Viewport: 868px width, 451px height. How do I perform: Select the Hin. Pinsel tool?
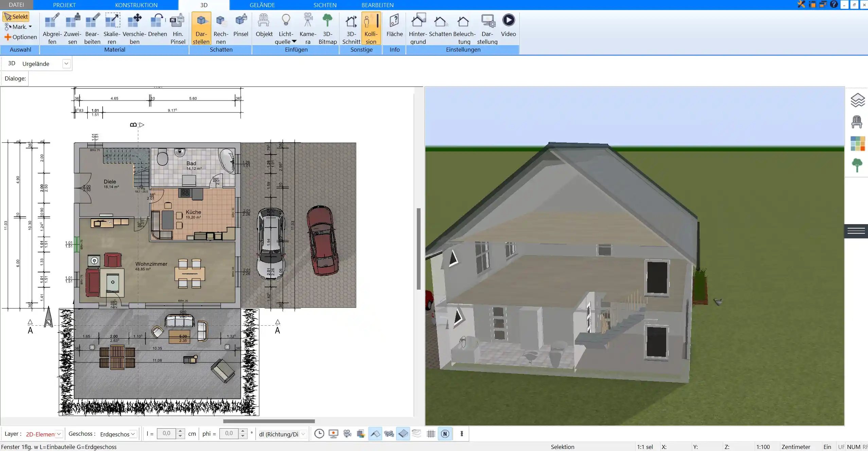point(178,29)
